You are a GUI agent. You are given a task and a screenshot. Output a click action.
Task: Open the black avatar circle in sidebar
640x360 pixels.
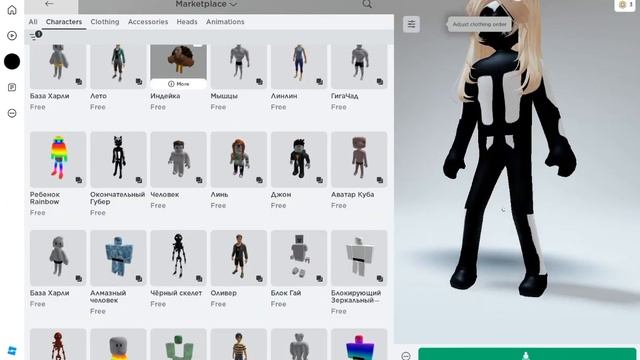tap(12, 62)
